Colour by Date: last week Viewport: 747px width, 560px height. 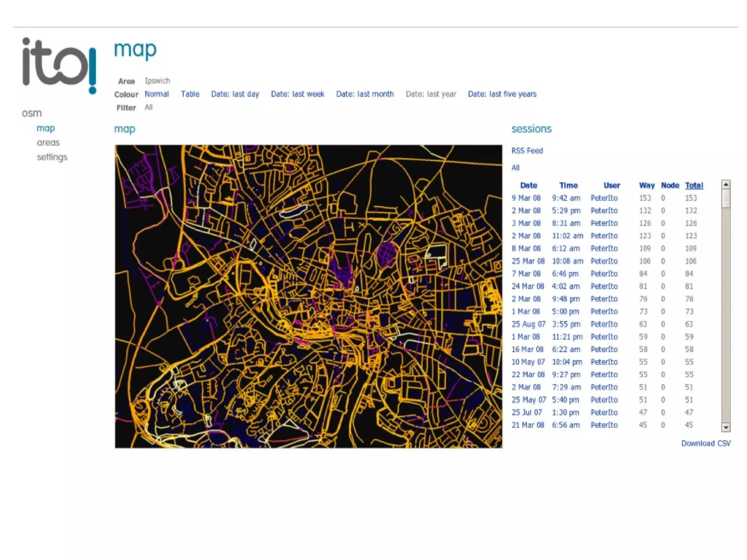tap(297, 94)
